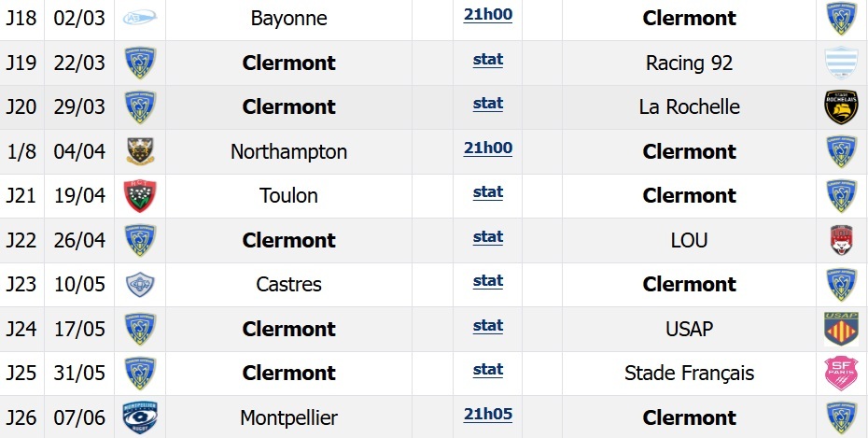Click the Castres club logo
This screenshot has height=438, width=868.
pyautogui.click(x=140, y=284)
